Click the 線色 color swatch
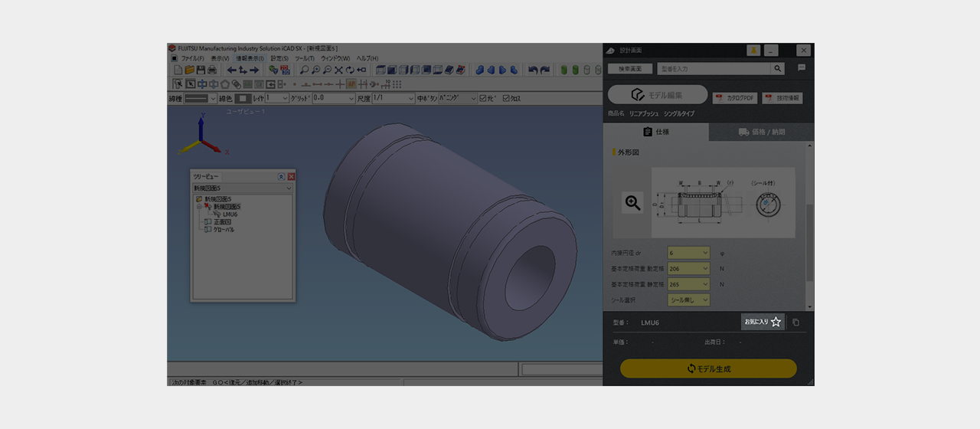 tap(243, 99)
